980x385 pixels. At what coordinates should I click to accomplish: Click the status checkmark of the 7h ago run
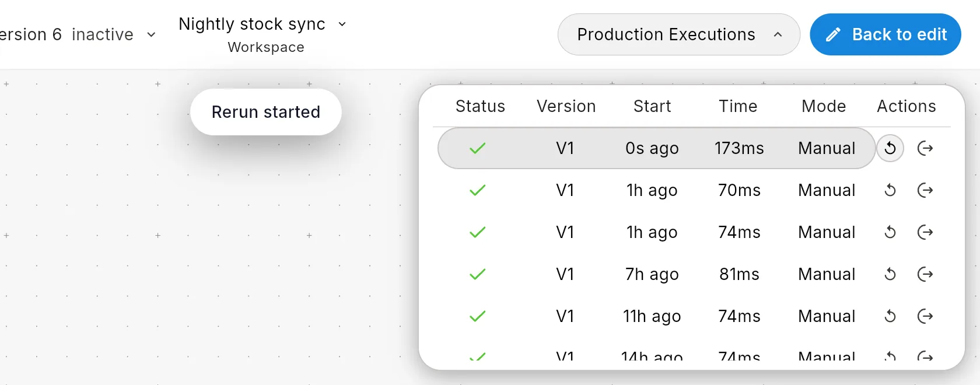(478, 275)
